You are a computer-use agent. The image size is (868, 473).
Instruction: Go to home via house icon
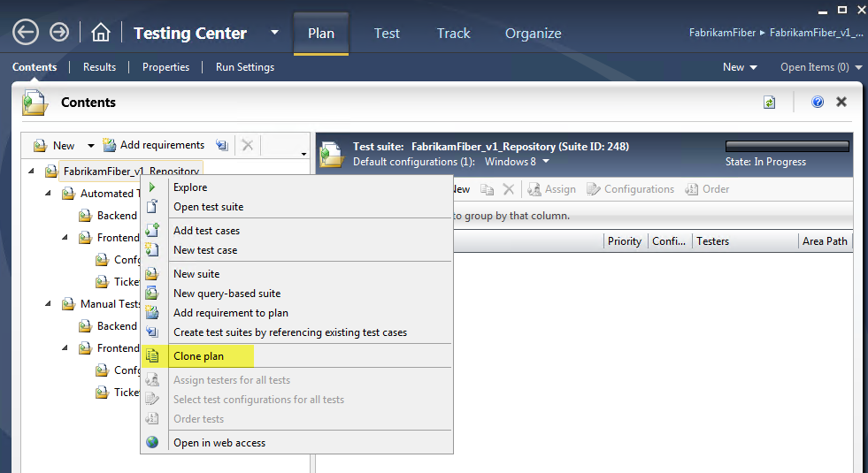tap(101, 33)
